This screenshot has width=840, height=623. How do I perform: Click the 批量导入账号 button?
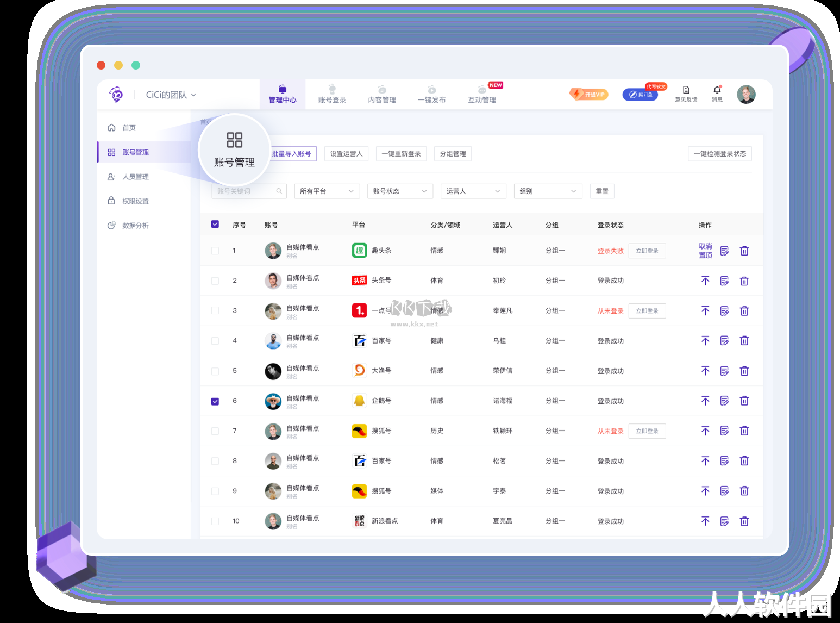point(292,154)
